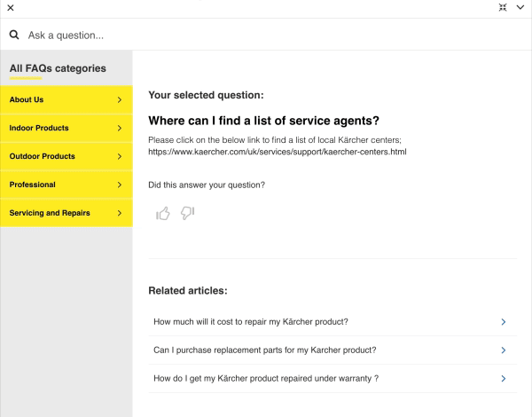The height and width of the screenshot is (417, 532).
Task: Click the magnifying glass search icon
Action: pyautogui.click(x=14, y=35)
